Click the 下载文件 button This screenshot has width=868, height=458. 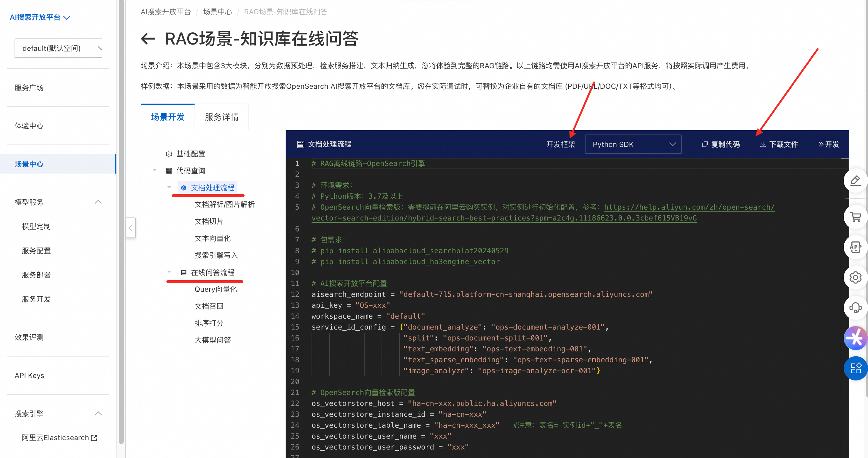point(779,144)
